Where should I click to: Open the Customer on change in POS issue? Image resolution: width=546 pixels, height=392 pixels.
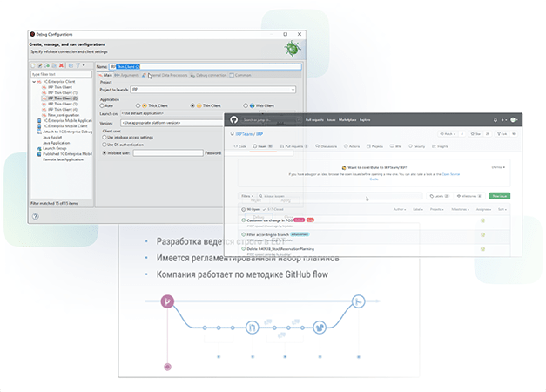coord(270,220)
